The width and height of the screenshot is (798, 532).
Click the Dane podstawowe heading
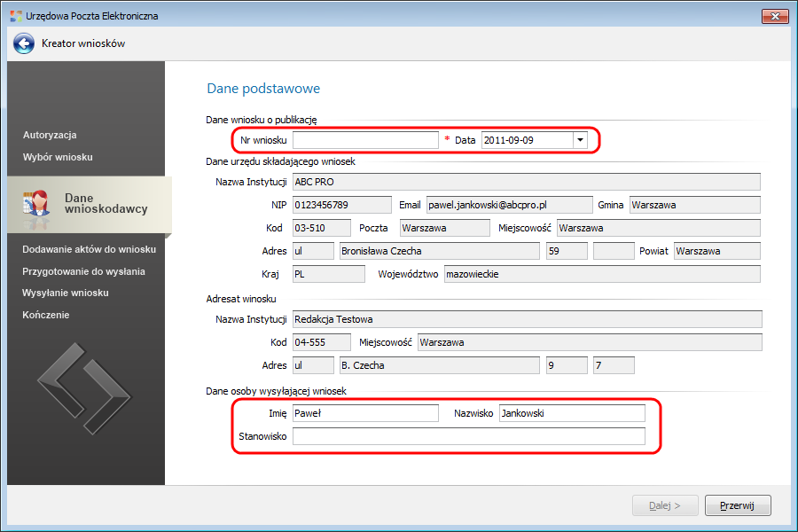coord(263,89)
